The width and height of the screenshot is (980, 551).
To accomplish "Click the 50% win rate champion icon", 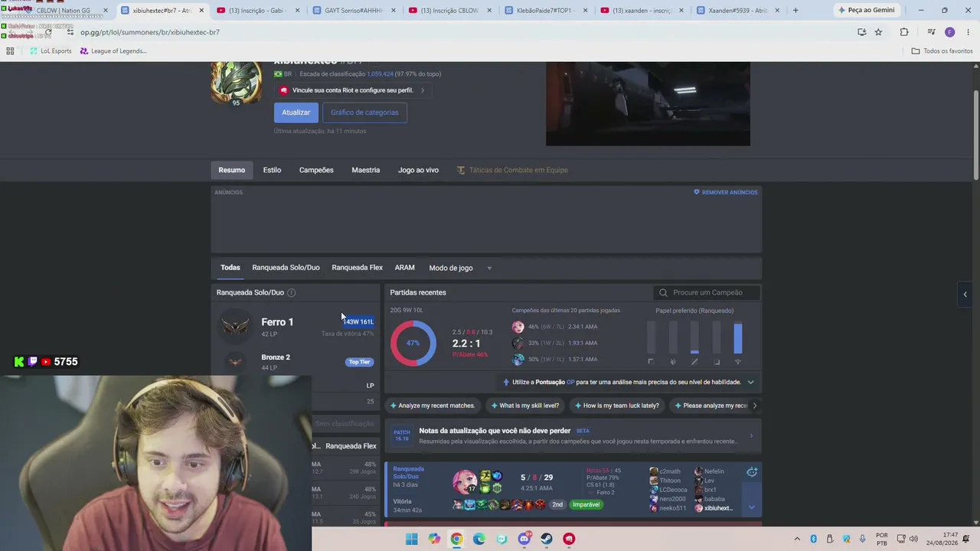I will [518, 359].
